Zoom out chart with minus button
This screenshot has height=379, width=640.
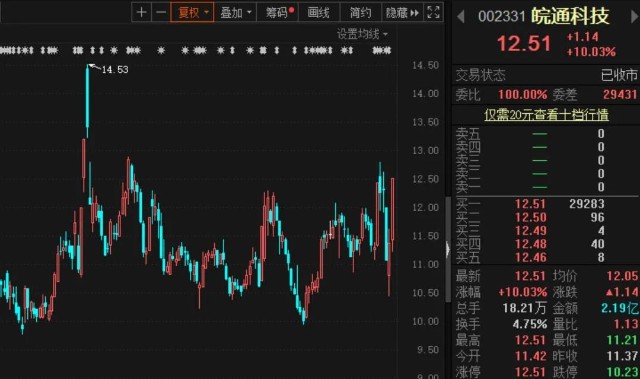tap(161, 12)
